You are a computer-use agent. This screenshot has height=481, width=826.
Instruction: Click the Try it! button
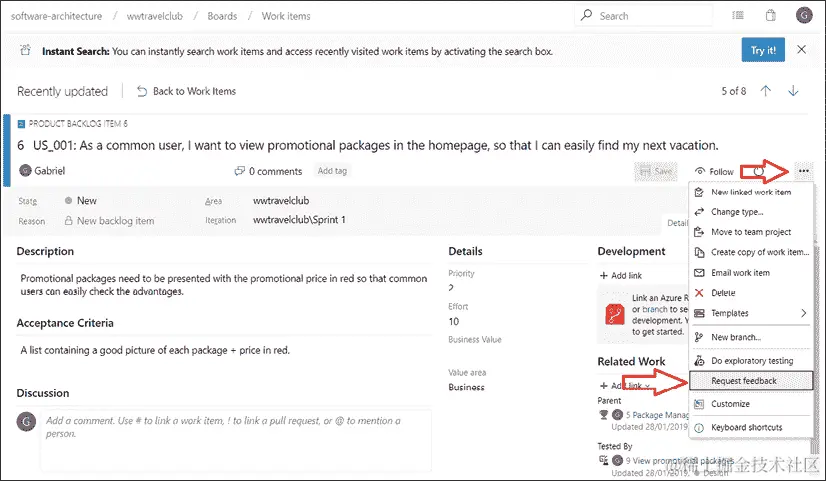[763, 50]
